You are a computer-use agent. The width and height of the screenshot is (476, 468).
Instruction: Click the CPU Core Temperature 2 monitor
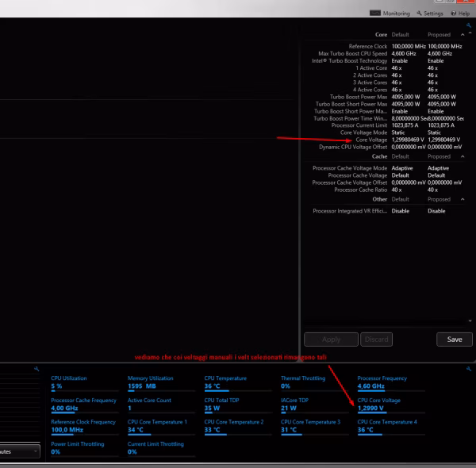(x=238, y=427)
